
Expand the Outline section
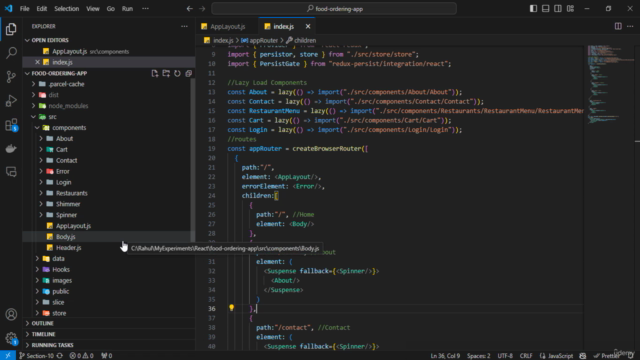tap(109, 323)
